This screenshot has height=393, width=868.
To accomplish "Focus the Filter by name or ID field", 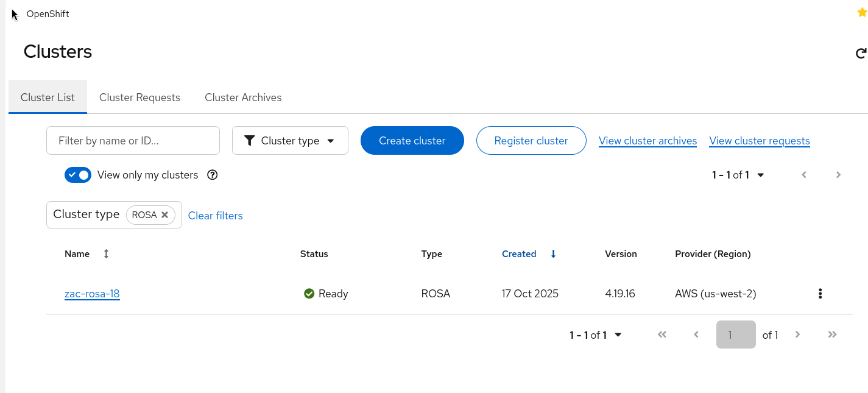I will click(x=133, y=141).
